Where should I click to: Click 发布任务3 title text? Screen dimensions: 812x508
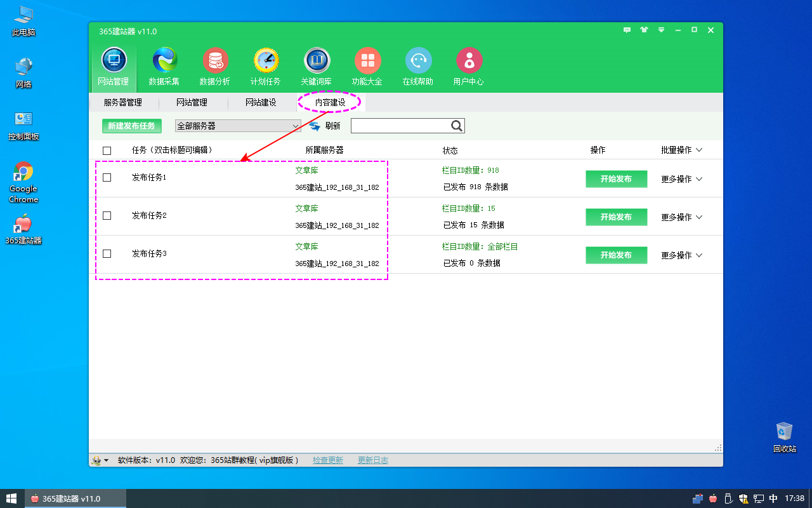point(149,253)
